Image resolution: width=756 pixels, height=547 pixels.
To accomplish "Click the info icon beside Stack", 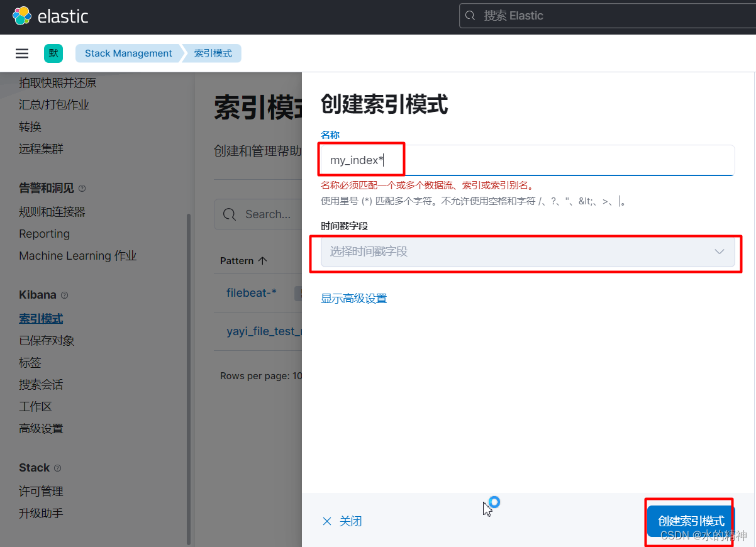I will click(58, 468).
